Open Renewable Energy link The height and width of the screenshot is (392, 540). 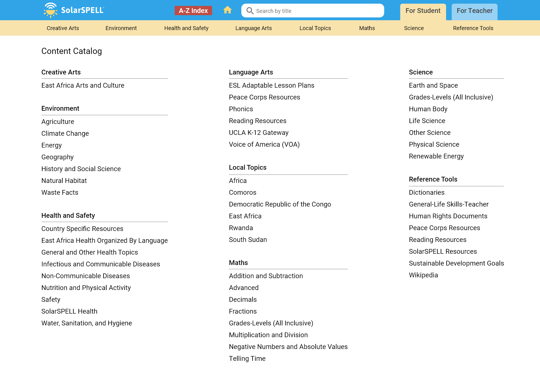coord(436,156)
